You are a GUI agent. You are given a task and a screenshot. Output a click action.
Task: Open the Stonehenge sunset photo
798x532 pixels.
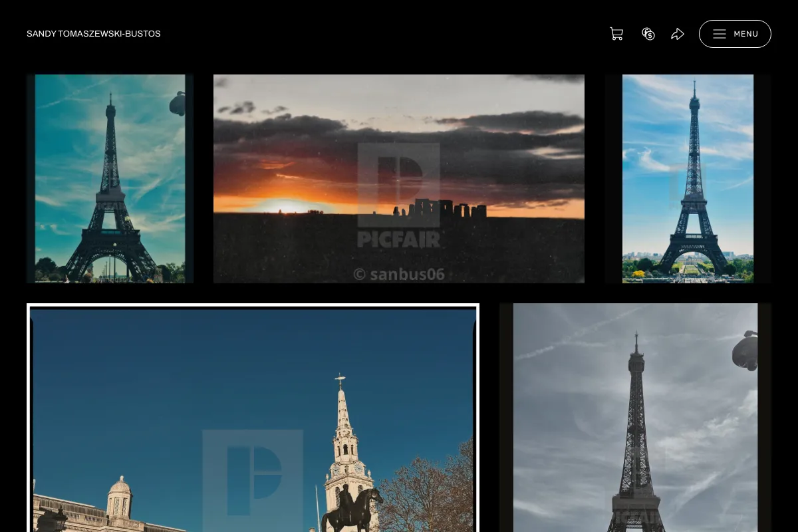click(399, 179)
